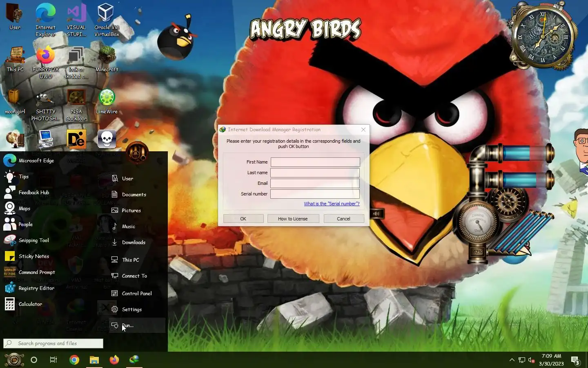Open the User desktop icon

click(x=15, y=17)
